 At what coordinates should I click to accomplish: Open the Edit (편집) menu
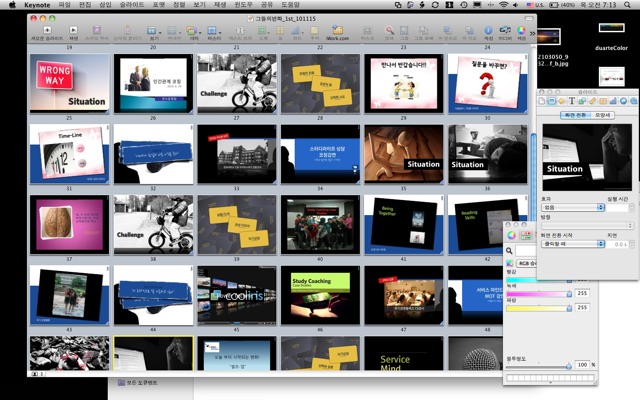85,5
